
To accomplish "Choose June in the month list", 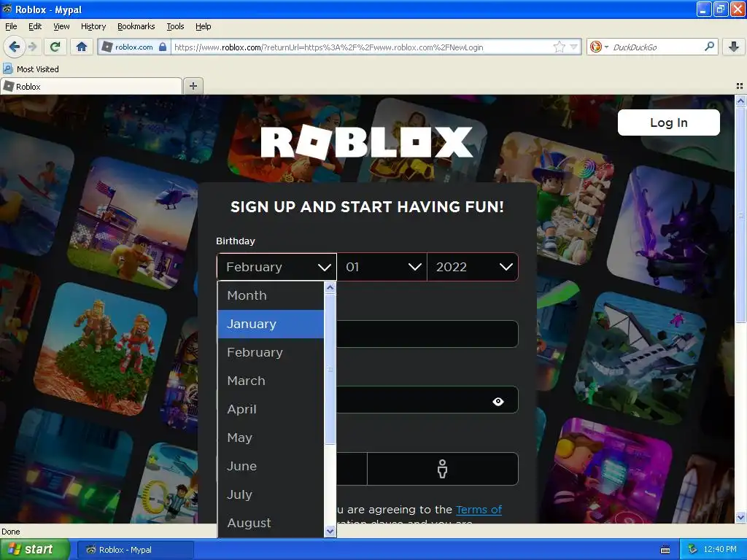I will pyautogui.click(x=271, y=466).
